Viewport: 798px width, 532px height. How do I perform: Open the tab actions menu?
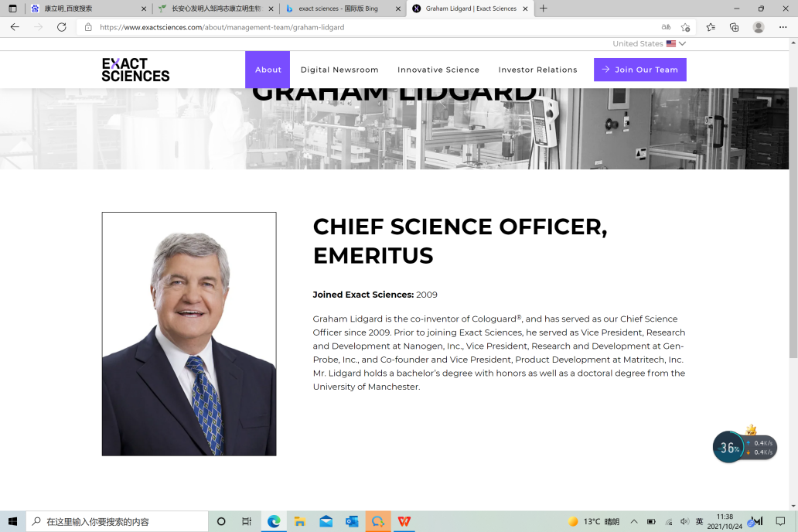click(x=12, y=9)
